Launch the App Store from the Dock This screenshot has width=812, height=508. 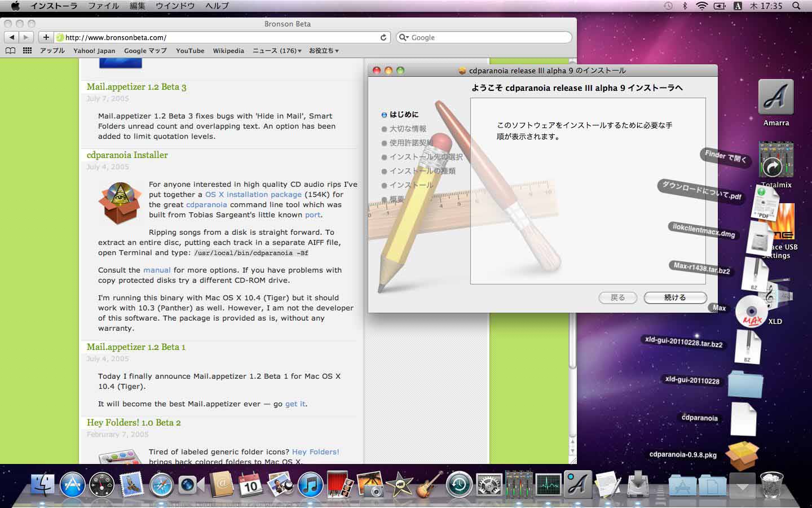pyautogui.click(x=72, y=484)
